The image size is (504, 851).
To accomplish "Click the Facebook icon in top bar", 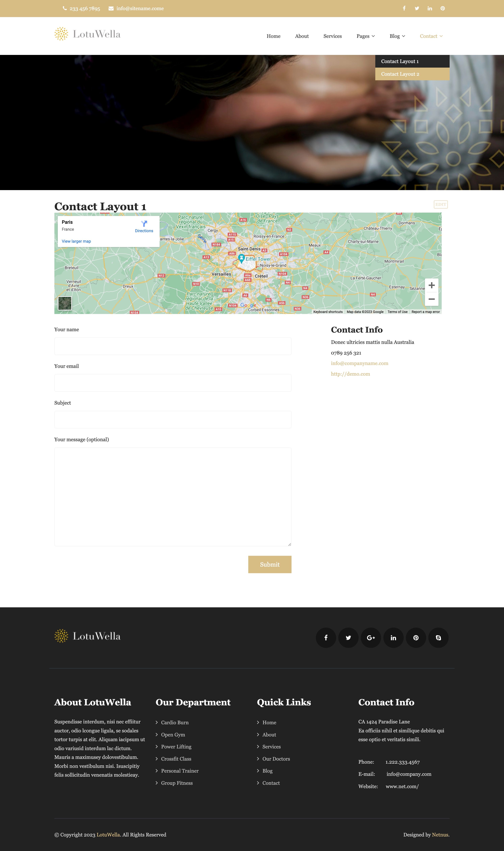I will [x=404, y=8].
